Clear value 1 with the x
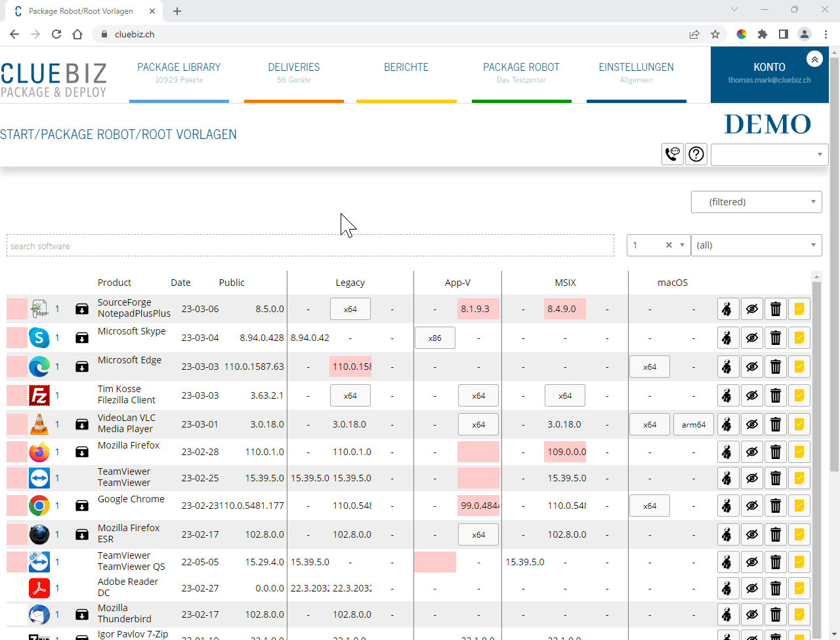Image resolution: width=840 pixels, height=640 pixels. [669, 245]
